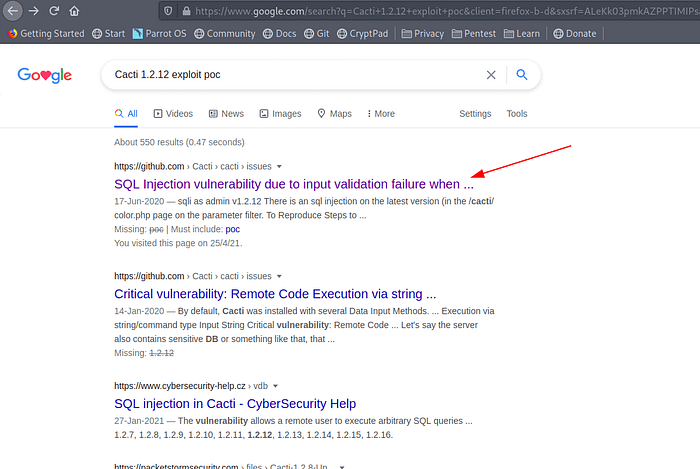
Task: Expand the first github.com result options arrow
Action: [x=279, y=166]
